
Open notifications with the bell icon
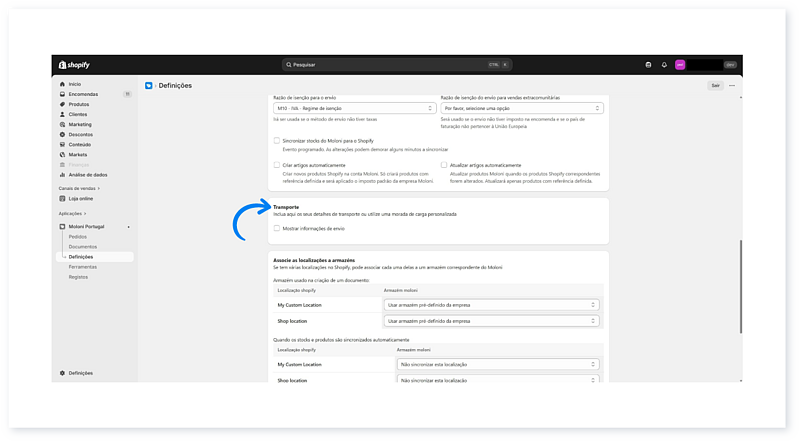[664, 65]
